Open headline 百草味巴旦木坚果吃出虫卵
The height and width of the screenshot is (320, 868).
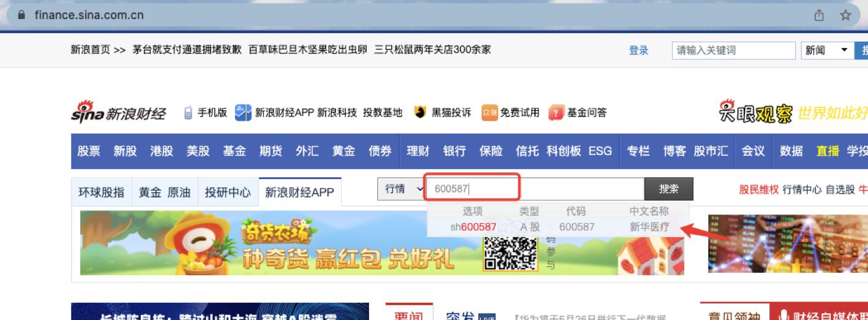[308, 50]
